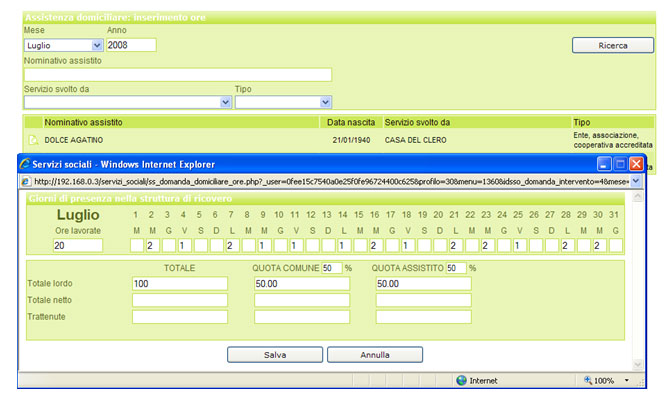Click the hours field for day 16

coord(376,245)
